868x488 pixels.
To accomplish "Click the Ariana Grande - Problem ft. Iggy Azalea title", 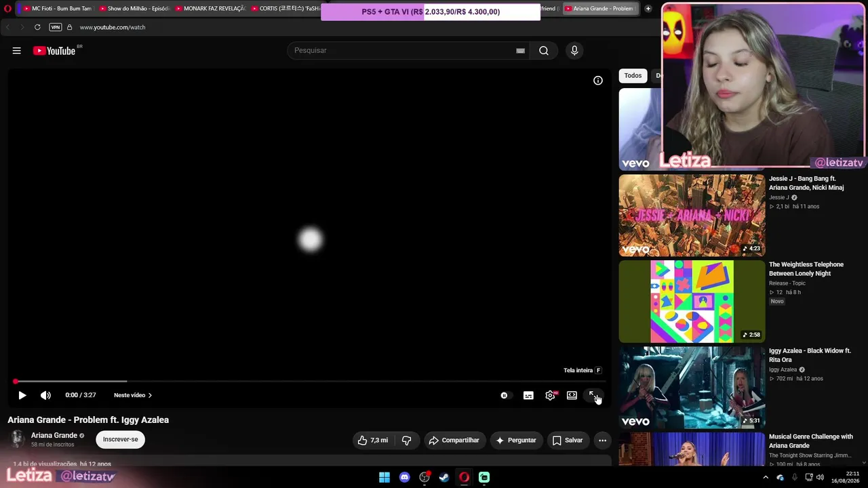I will click(x=88, y=420).
